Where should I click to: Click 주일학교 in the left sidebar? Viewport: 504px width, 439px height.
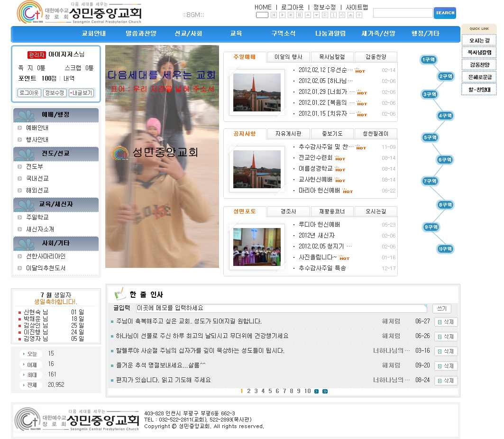point(37,217)
